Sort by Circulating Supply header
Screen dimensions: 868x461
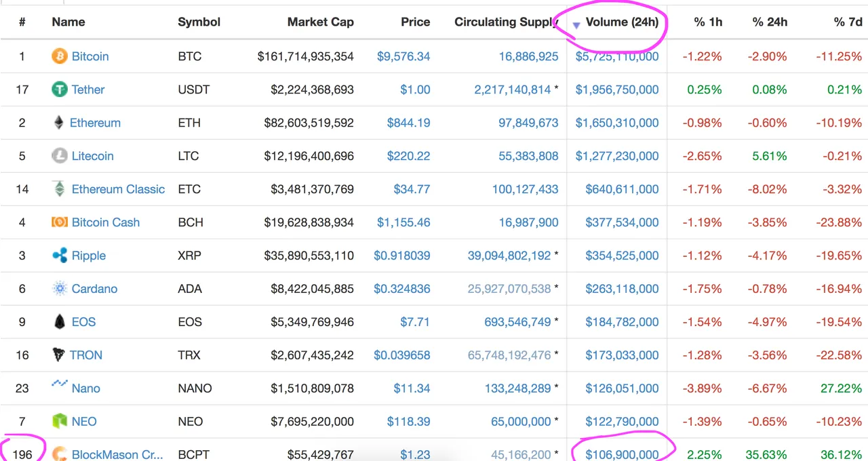click(506, 22)
